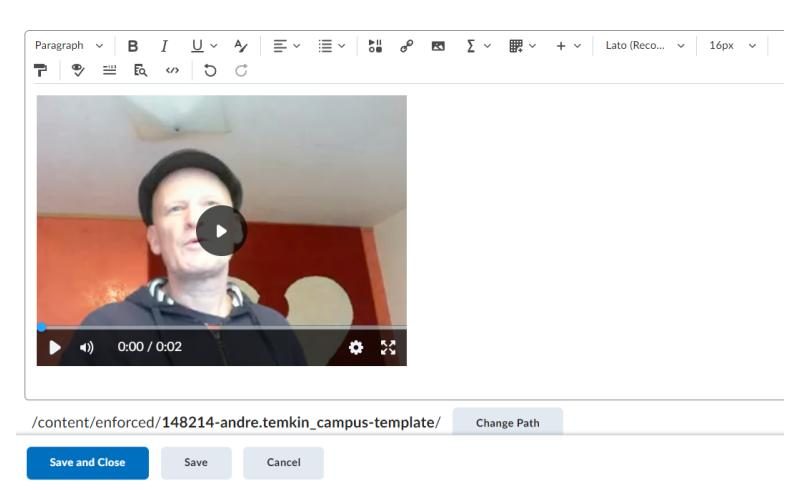The image size is (800, 494).
Task: Click the Insert Stuff media icon
Action: 376,47
